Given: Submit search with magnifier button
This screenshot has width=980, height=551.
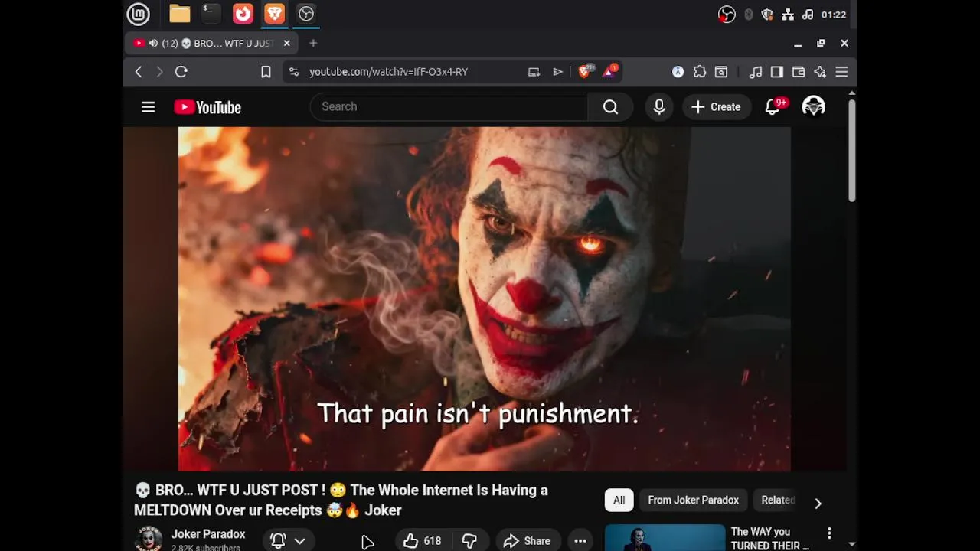Looking at the screenshot, I should (610, 107).
